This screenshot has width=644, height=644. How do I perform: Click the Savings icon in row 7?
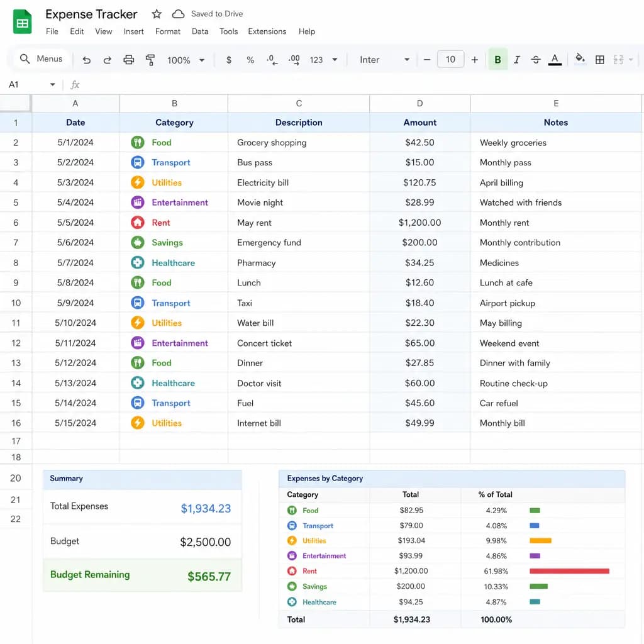[138, 243]
